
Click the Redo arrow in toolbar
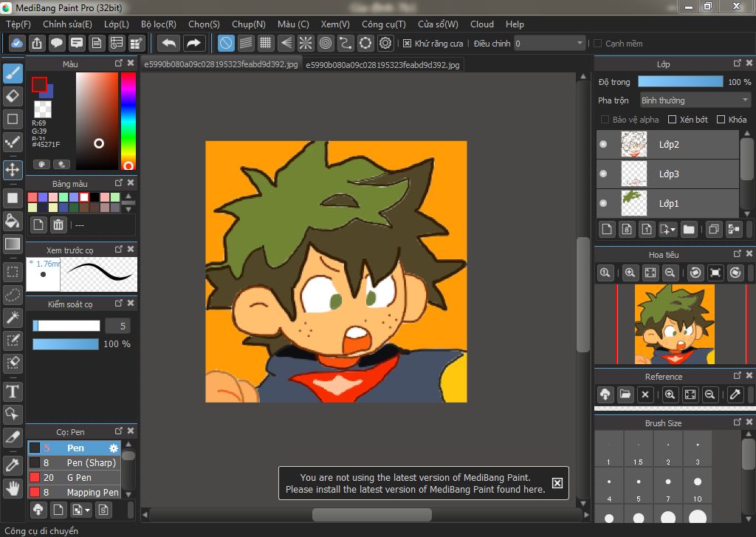pos(194,44)
